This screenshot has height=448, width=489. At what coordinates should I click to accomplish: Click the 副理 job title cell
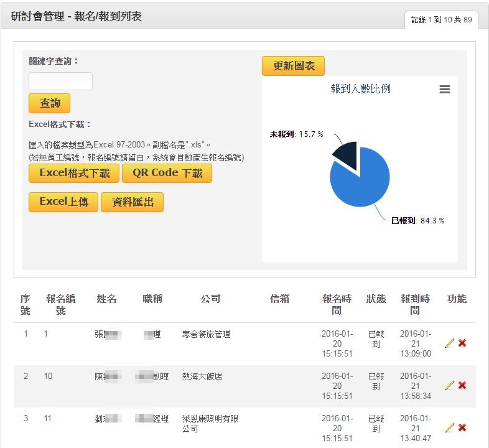click(152, 376)
